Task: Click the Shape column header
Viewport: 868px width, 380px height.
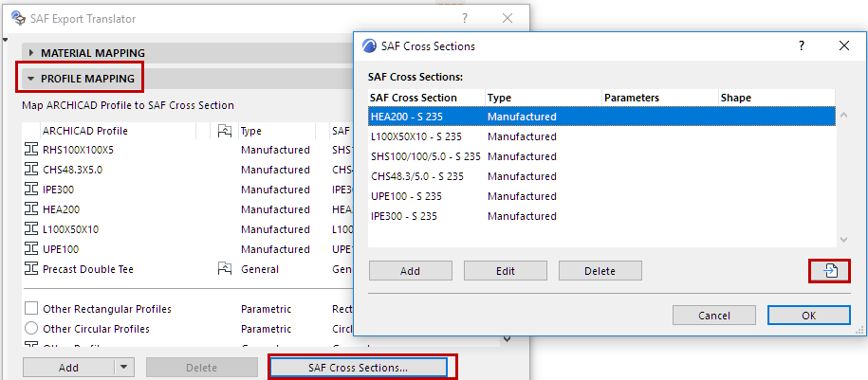Action: pos(777,98)
